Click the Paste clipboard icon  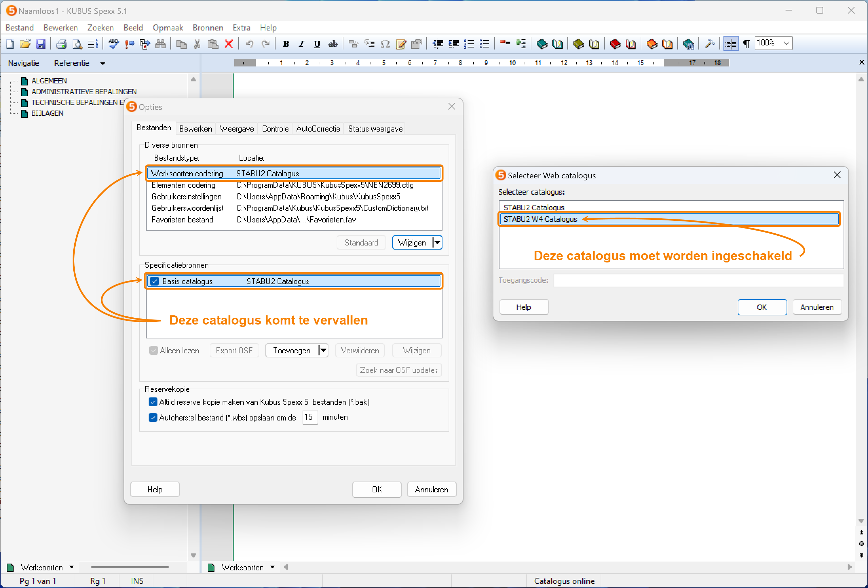click(213, 44)
